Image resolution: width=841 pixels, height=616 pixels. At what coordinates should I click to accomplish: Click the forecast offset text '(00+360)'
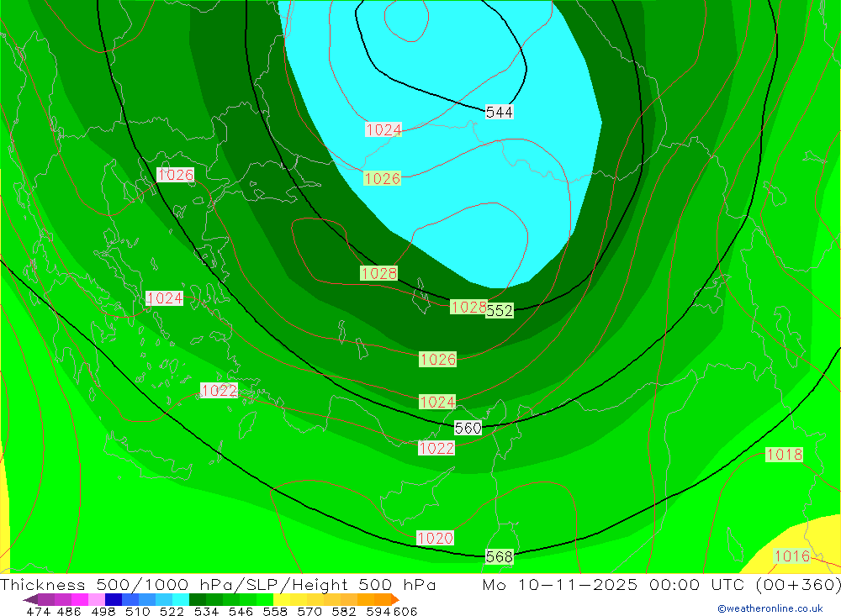tap(798, 585)
